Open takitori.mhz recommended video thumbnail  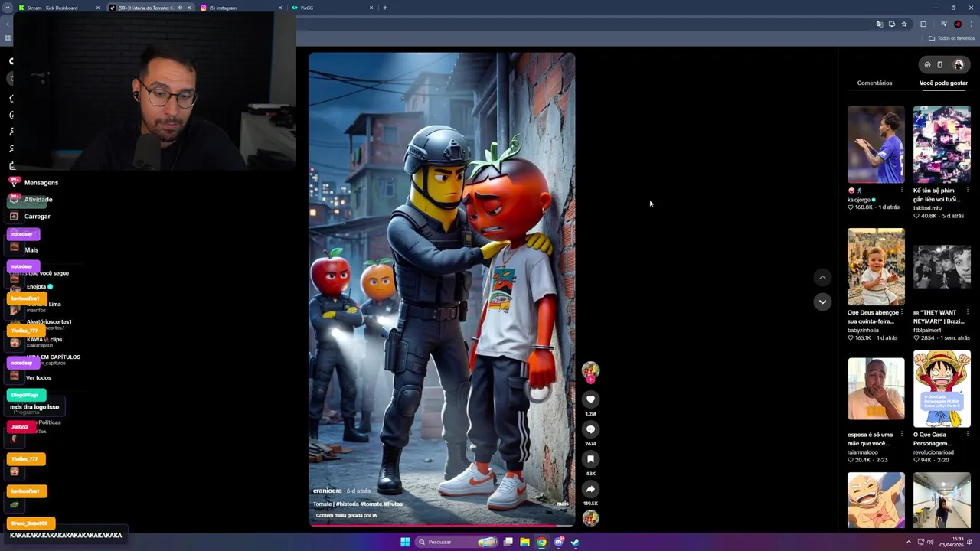point(942,145)
